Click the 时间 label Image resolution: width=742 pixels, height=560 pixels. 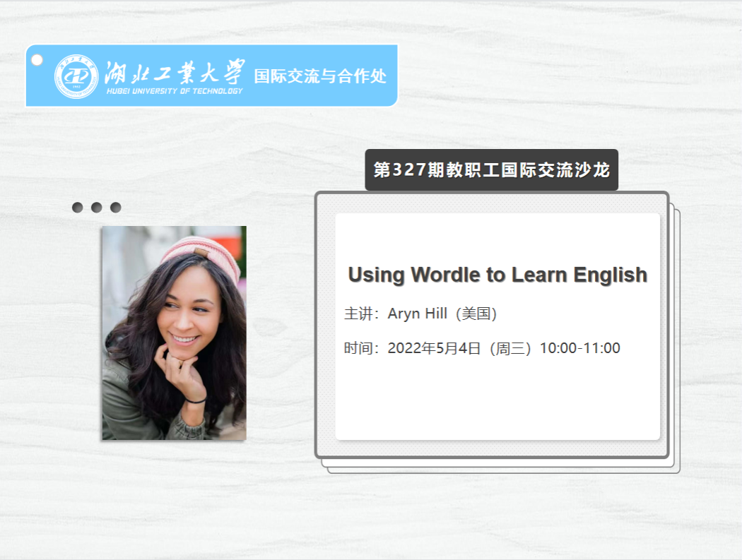click(x=358, y=348)
